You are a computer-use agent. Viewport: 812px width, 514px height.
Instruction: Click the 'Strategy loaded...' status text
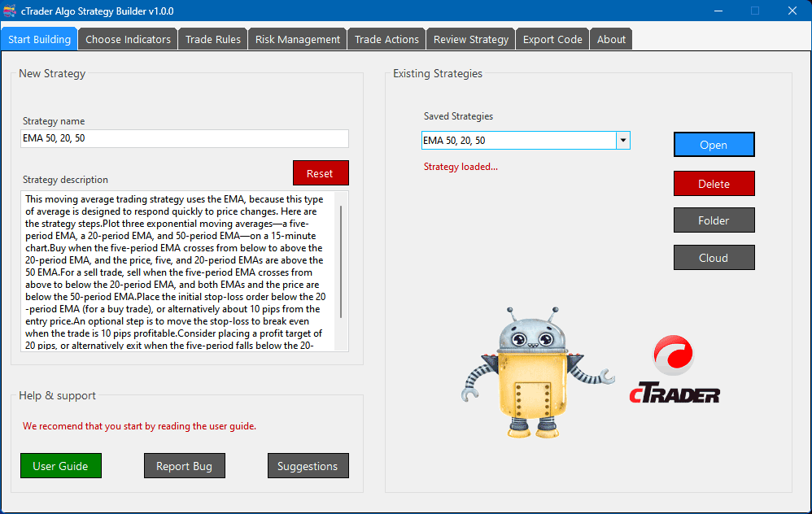coord(461,167)
